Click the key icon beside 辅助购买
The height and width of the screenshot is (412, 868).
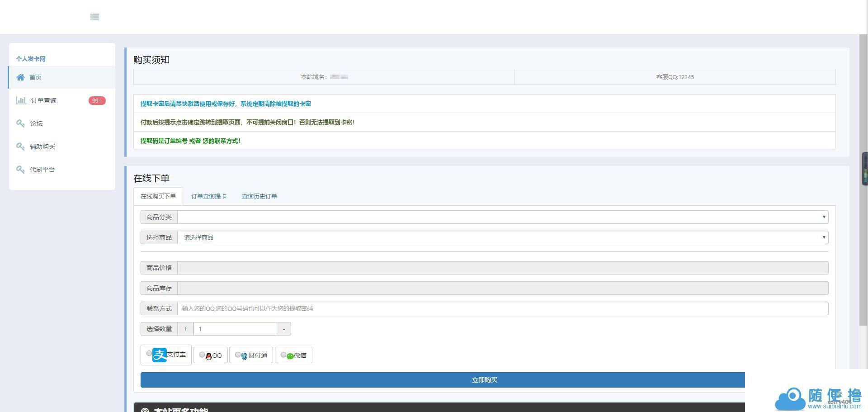pos(20,147)
